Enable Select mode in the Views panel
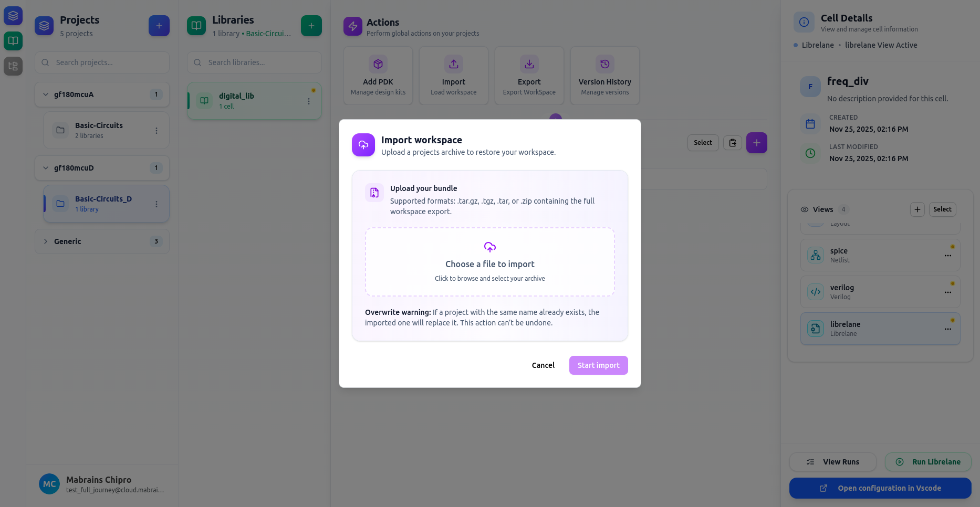 (x=942, y=209)
